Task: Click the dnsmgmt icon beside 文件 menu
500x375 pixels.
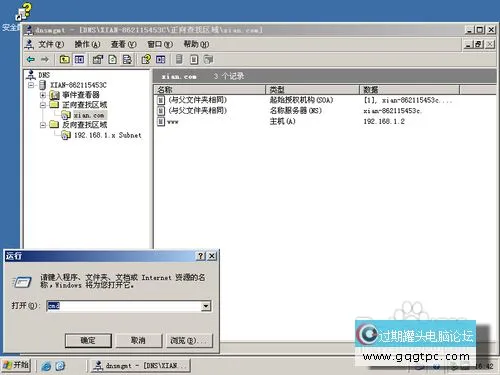Action: (x=30, y=44)
